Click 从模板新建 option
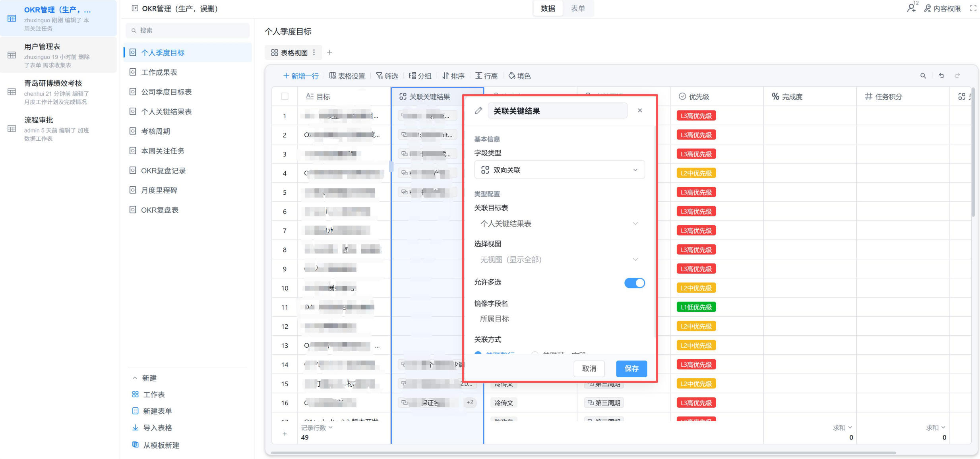980x459 pixels. pos(155,445)
